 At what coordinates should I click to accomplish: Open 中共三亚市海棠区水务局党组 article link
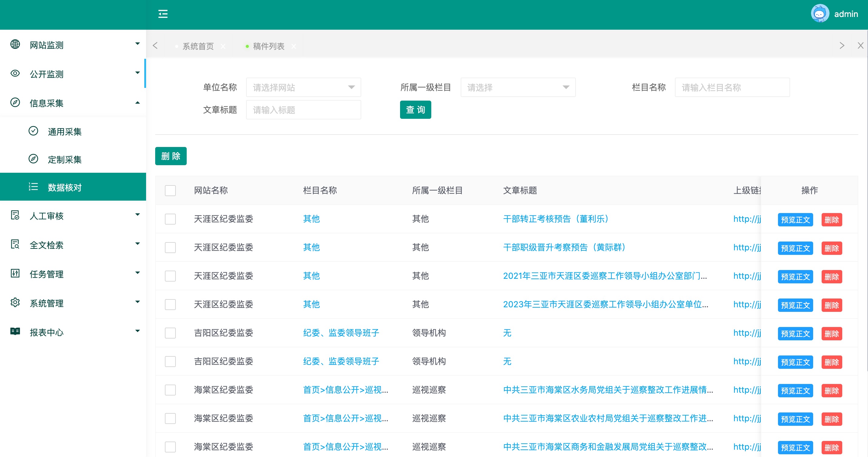point(608,390)
